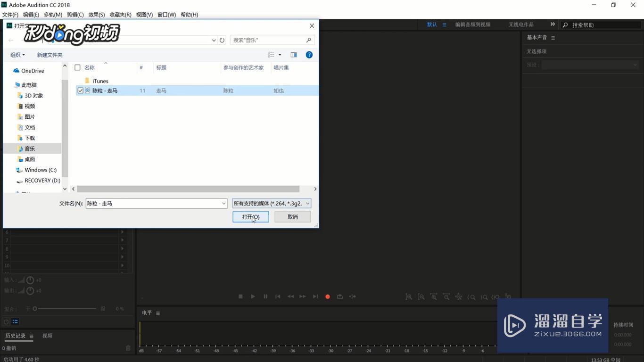Open the 历史记录 panel menu icon
Viewport: 644px width, 362px height.
(x=32, y=336)
